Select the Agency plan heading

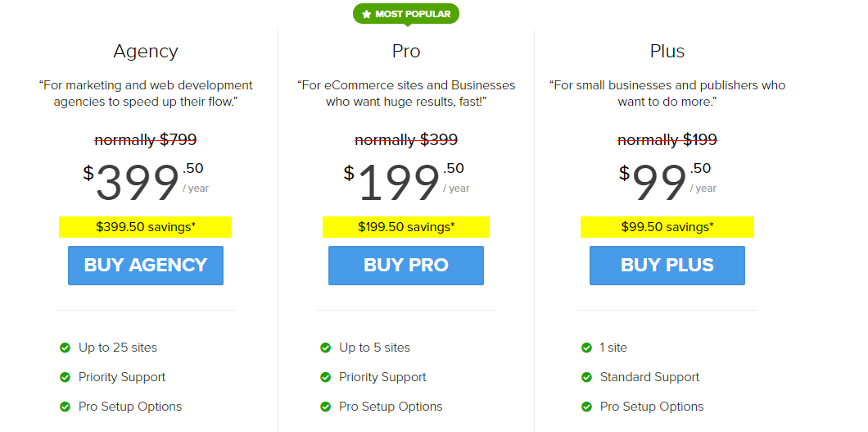click(146, 52)
